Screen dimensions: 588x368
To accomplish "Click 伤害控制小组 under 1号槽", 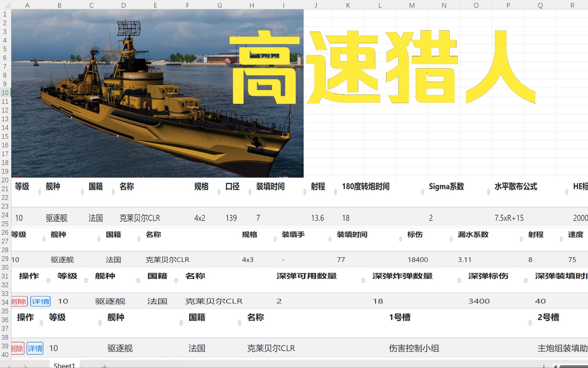I will [414, 348].
